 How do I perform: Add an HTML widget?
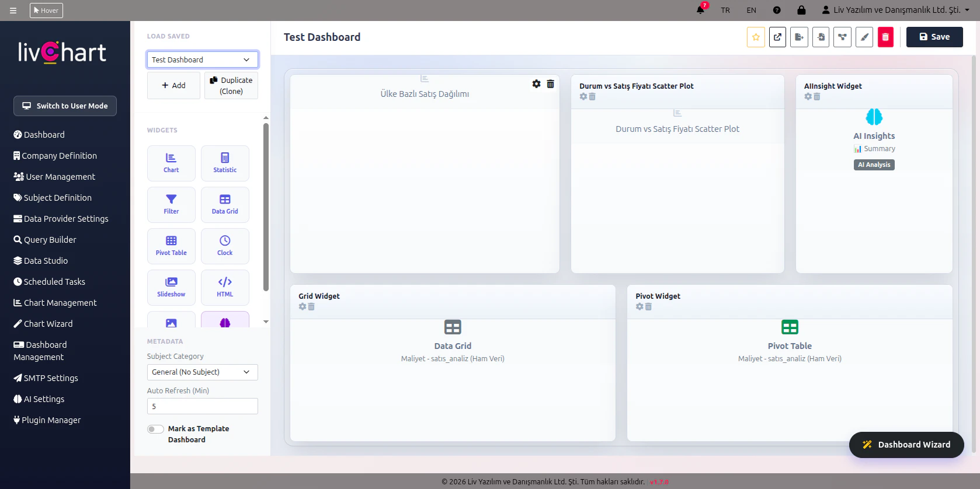(225, 288)
